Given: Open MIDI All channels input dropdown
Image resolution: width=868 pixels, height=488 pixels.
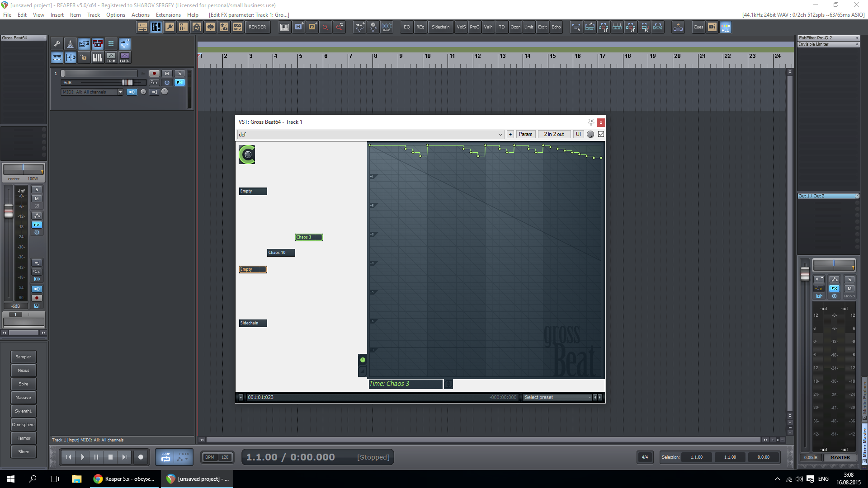Looking at the screenshot, I should [x=92, y=92].
